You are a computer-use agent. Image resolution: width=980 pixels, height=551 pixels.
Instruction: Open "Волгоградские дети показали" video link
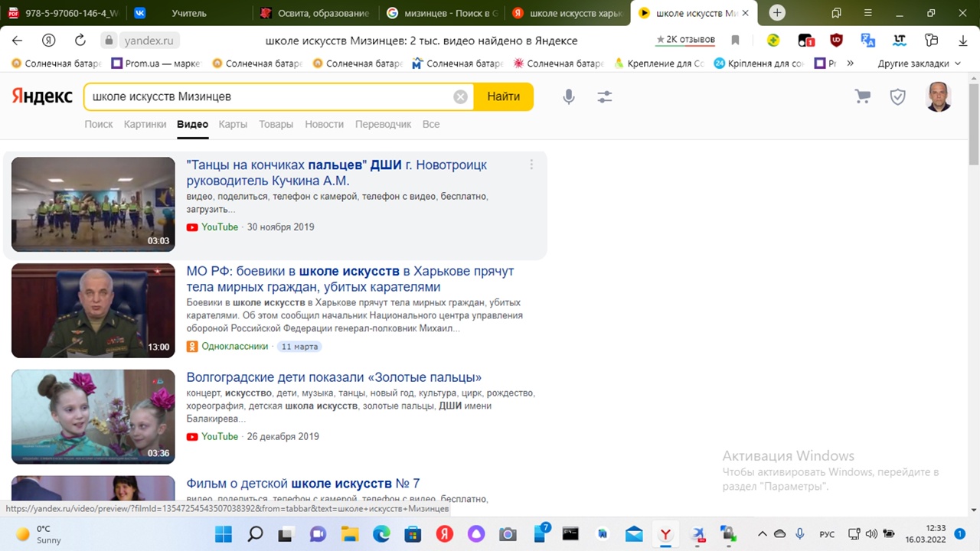(x=334, y=377)
